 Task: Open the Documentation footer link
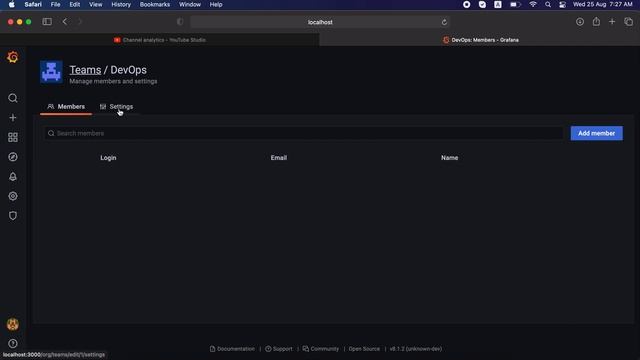pyautogui.click(x=232, y=349)
